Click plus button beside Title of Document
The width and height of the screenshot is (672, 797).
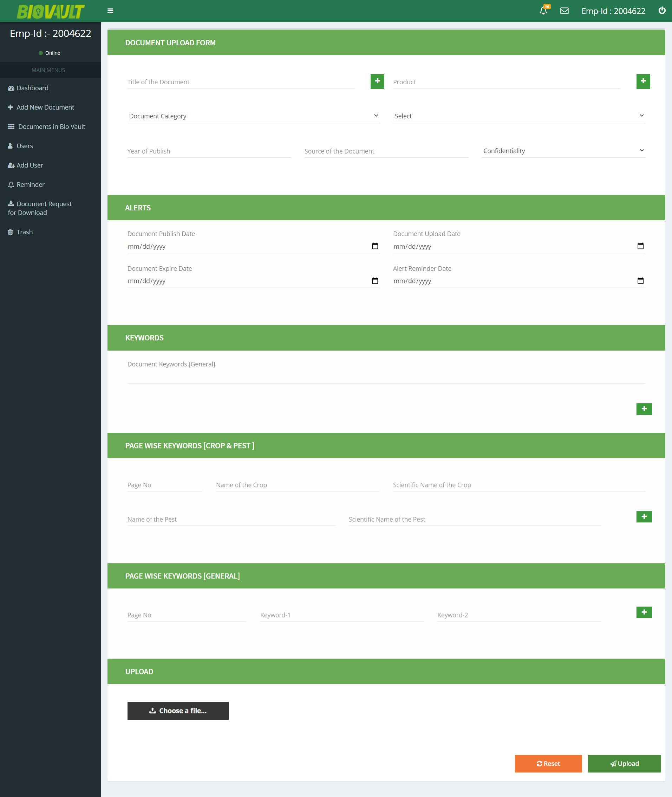(377, 81)
